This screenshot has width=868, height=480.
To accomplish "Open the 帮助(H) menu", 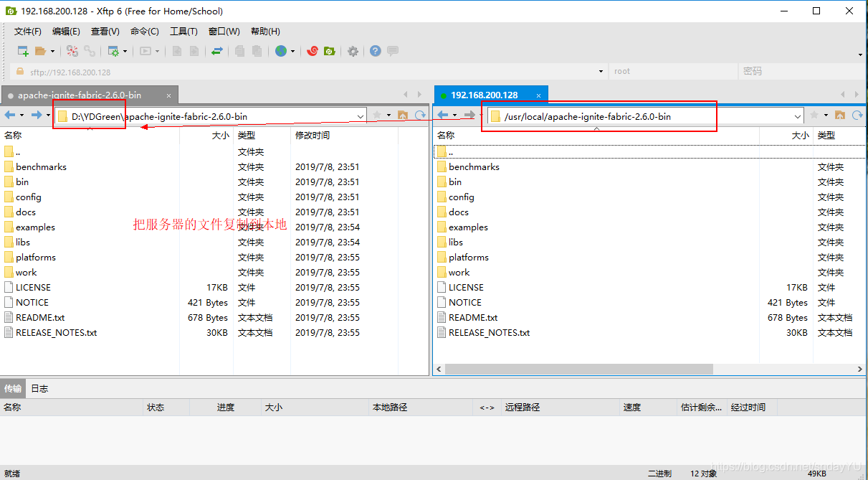I will coord(265,32).
